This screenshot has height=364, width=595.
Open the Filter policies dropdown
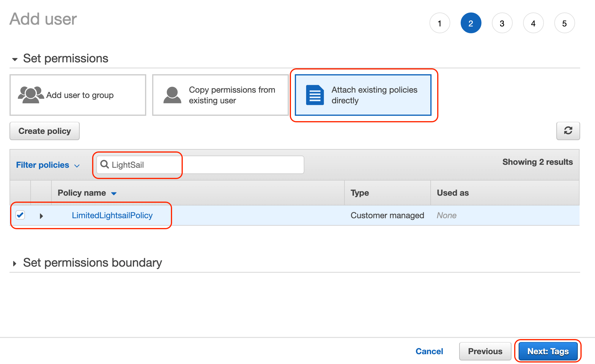coord(48,165)
